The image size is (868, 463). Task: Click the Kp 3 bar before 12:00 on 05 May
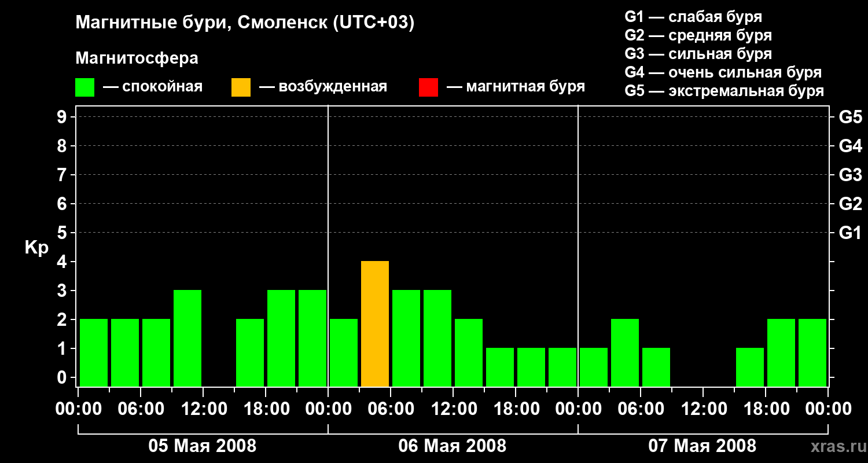click(x=187, y=338)
